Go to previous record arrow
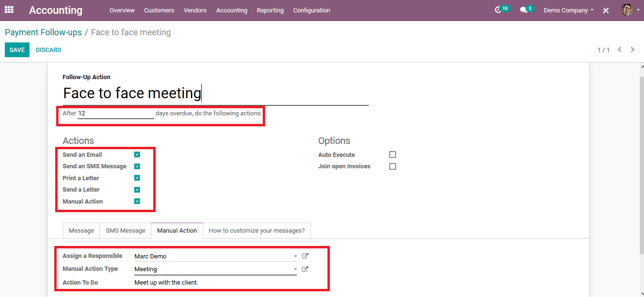The height and width of the screenshot is (297, 644). (620, 50)
